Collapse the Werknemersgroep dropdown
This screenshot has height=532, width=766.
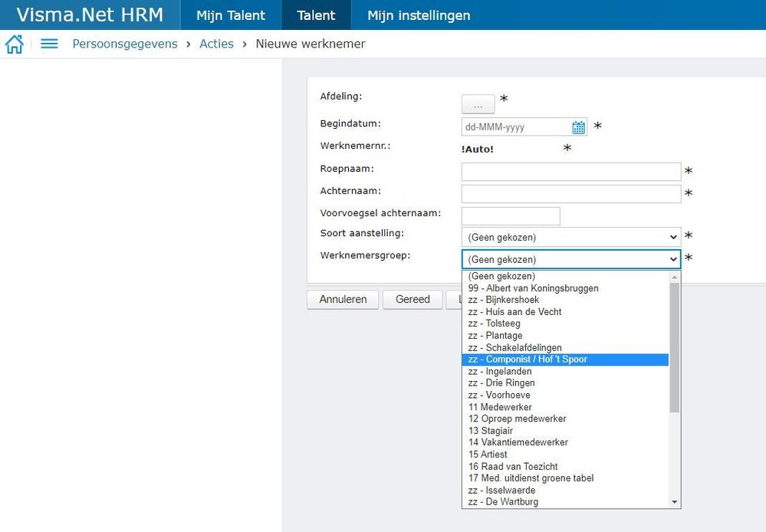click(570, 259)
